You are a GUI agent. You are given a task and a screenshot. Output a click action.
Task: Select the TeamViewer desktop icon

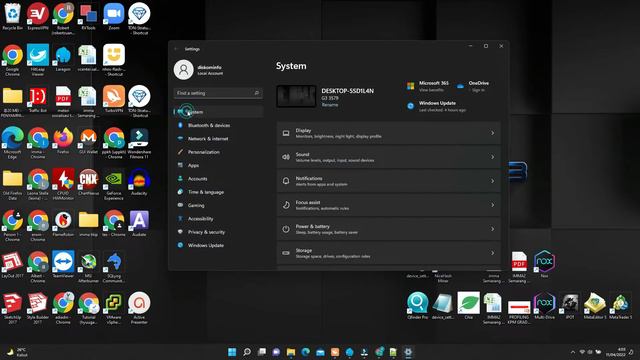tap(63, 264)
